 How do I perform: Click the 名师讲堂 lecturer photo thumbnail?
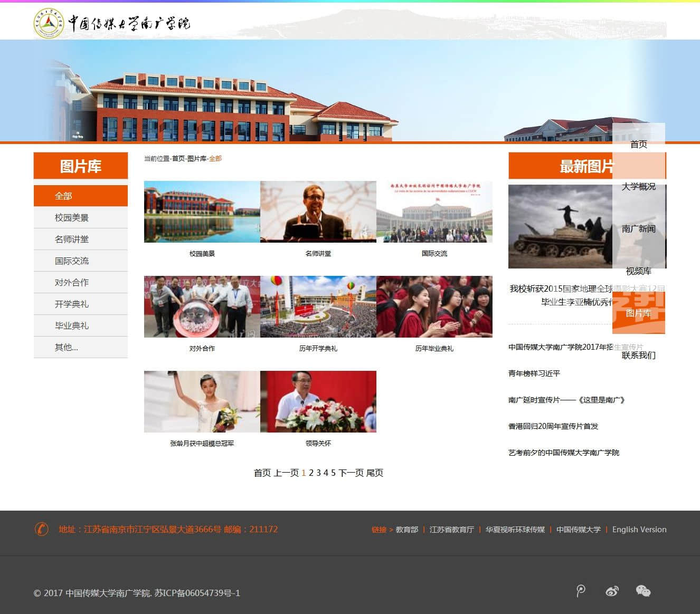[x=318, y=212]
